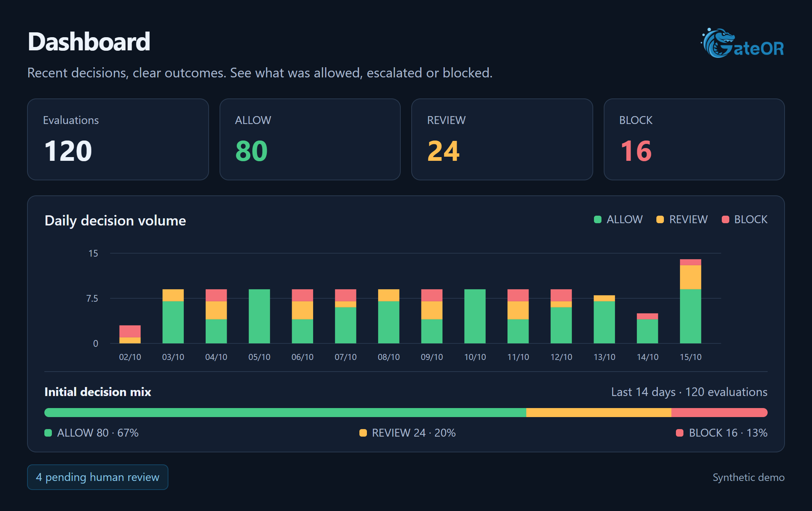812x511 pixels.
Task: Click the 15/10 date label on the axis
Action: pyautogui.click(x=691, y=357)
